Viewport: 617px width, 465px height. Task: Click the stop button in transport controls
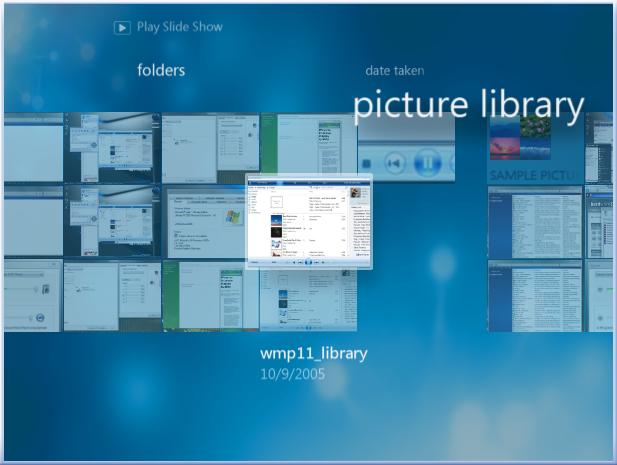[x=366, y=163]
